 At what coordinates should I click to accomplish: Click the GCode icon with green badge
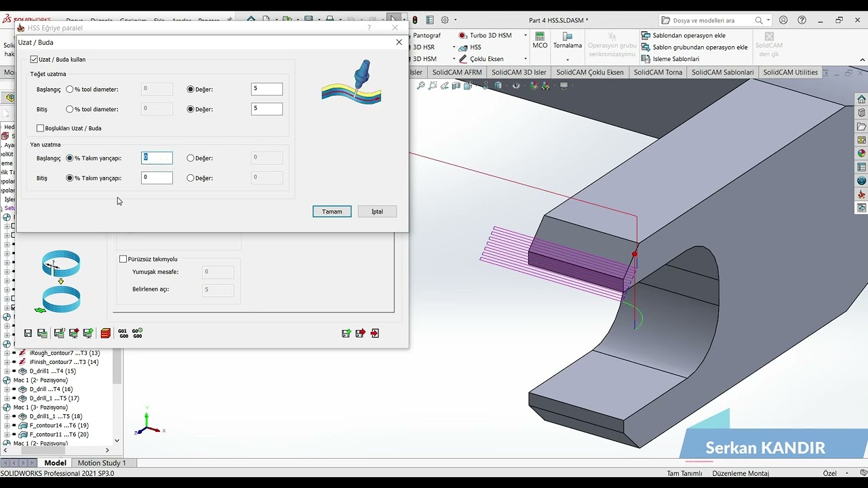137,333
